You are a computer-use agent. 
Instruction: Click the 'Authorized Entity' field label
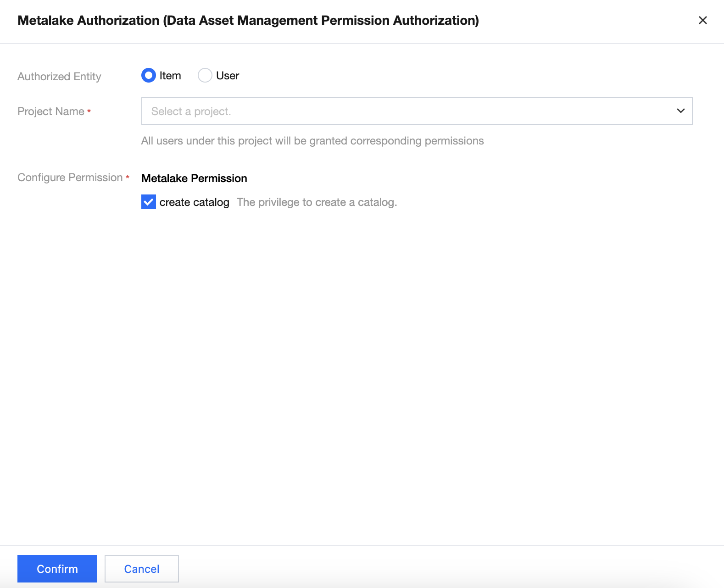[59, 77]
